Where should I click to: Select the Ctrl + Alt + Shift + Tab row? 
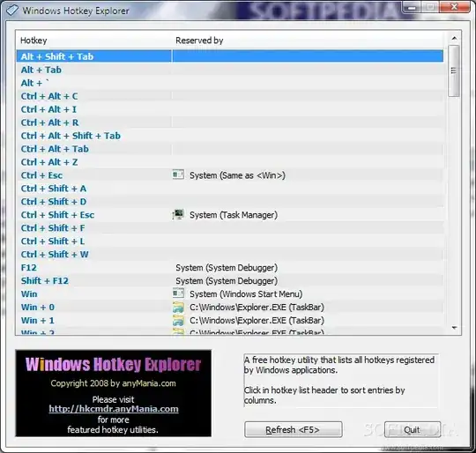pyautogui.click(x=230, y=136)
